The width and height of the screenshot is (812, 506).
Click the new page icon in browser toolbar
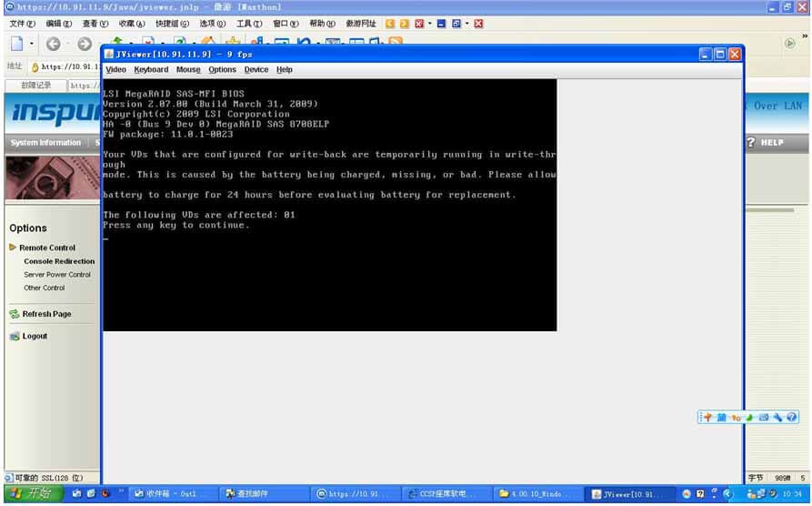17,44
